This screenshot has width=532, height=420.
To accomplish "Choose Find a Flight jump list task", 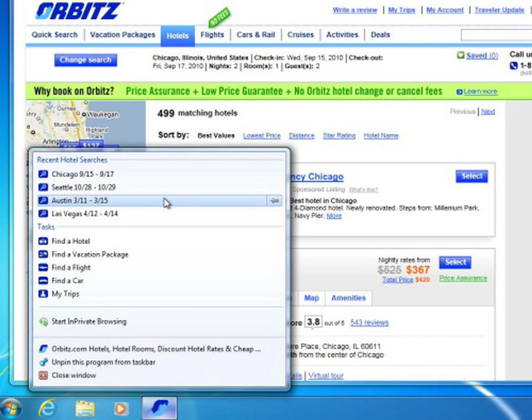I will (x=71, y=268).
